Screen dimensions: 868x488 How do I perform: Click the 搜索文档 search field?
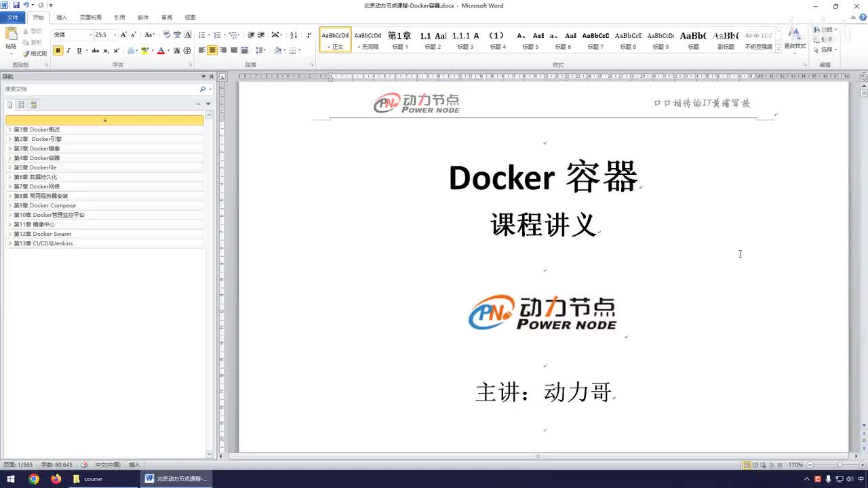click(x=100, y=89)
